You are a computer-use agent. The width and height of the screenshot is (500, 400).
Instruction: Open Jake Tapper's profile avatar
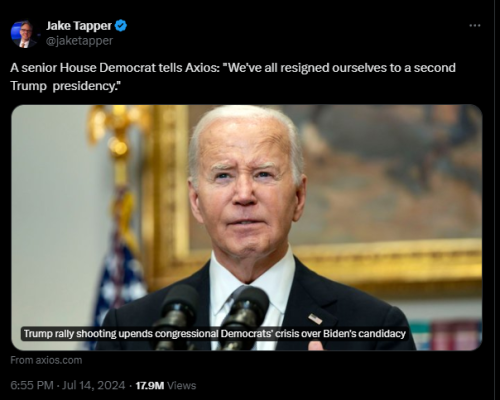(x=24, y=34)
